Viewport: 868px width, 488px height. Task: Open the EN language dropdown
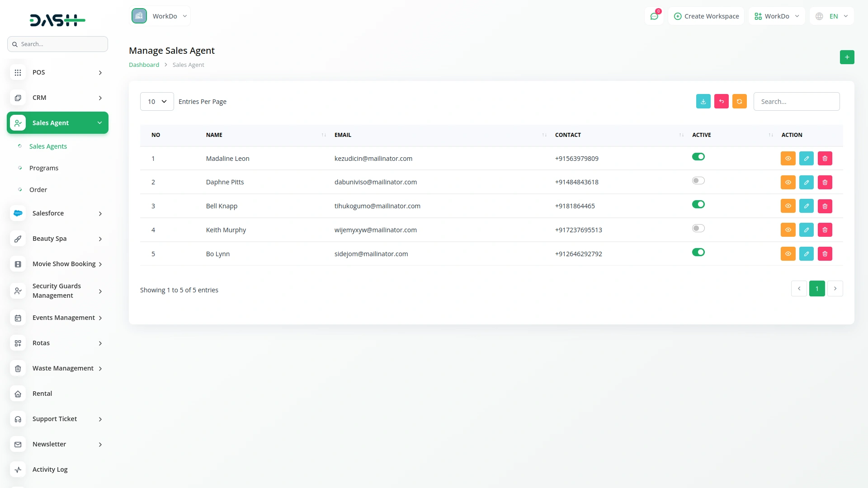tap(832, 16)
